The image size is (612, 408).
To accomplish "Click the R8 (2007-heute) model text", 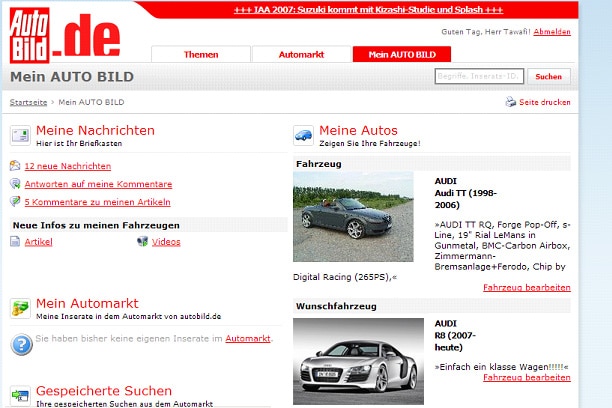I will click(455, 341).
